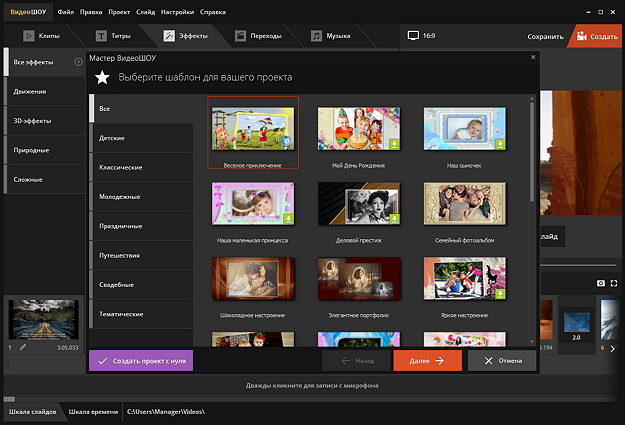Screen dimensions: 625x425
Task: Switch to Шкала времени view
Action: pos(92,411)
